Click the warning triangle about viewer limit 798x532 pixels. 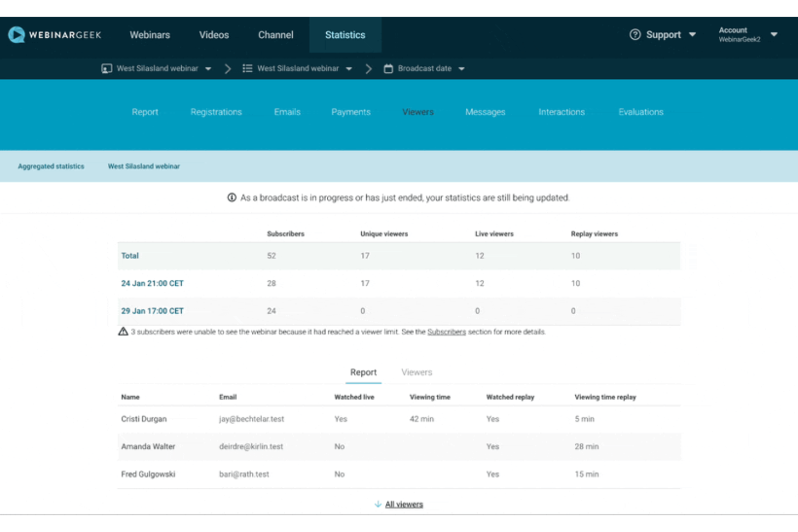pos(122,331)
